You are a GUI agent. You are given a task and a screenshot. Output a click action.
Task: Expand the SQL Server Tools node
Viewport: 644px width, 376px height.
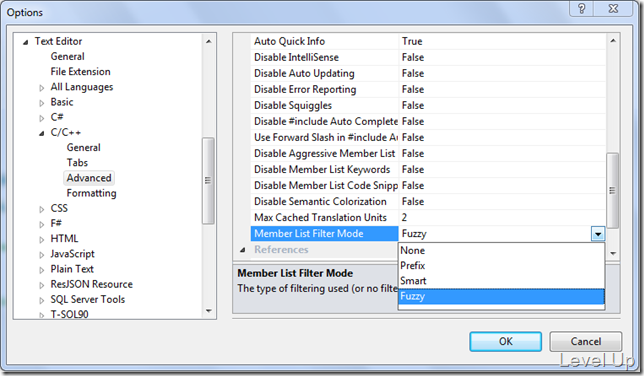[x=41, y=300]
